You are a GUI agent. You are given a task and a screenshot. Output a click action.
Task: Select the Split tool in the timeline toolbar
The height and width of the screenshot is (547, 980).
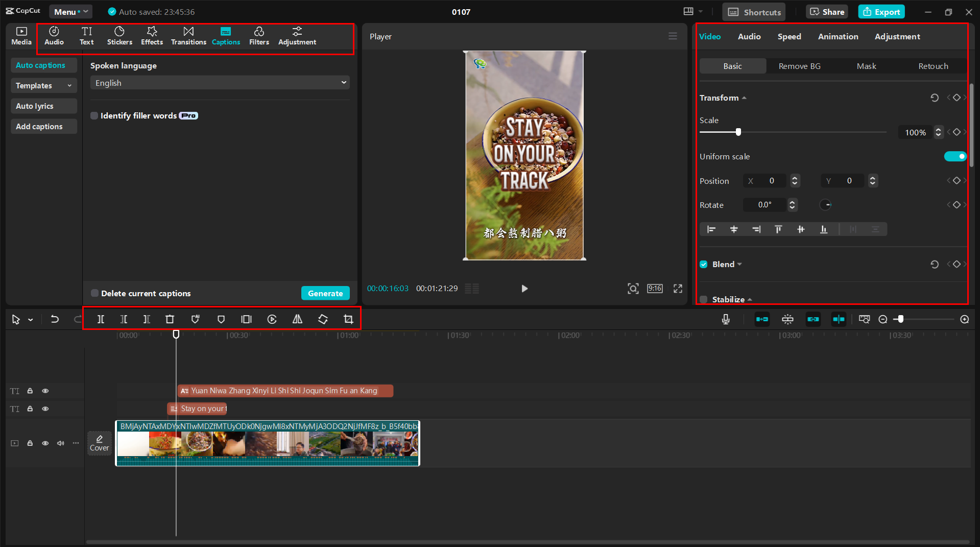101,319
